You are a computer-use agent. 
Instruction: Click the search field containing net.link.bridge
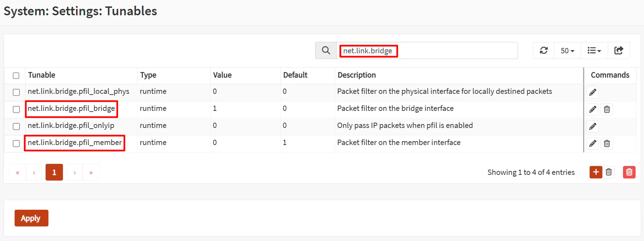(x=427, y=50)
